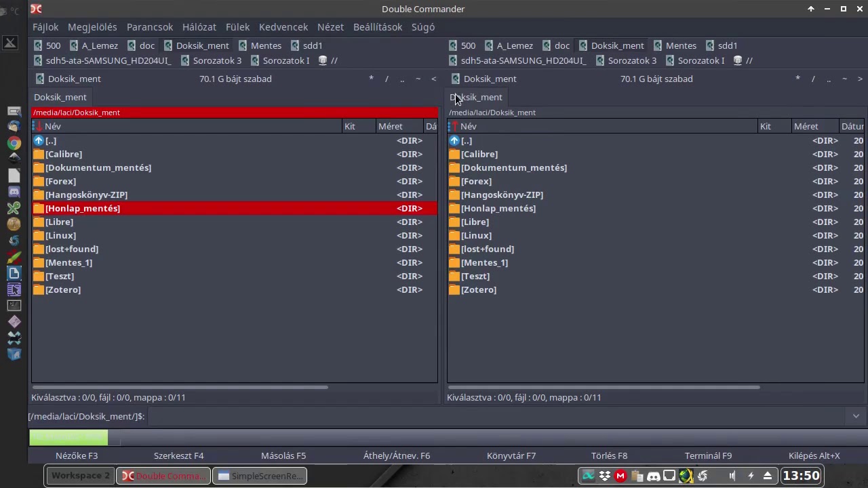Viewport: 868px width, 488px height.
Task: Click Törlés F8 delete button
Action: tap(609, 455)
